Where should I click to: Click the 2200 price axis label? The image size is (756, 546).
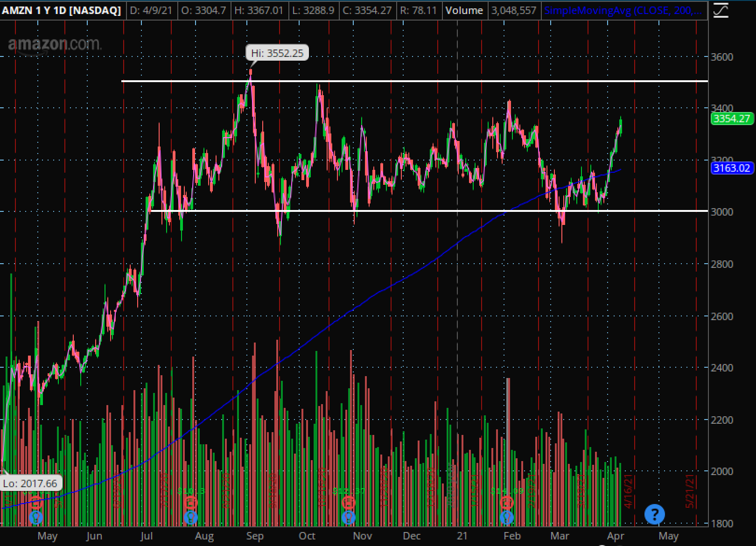pos(722,420)
